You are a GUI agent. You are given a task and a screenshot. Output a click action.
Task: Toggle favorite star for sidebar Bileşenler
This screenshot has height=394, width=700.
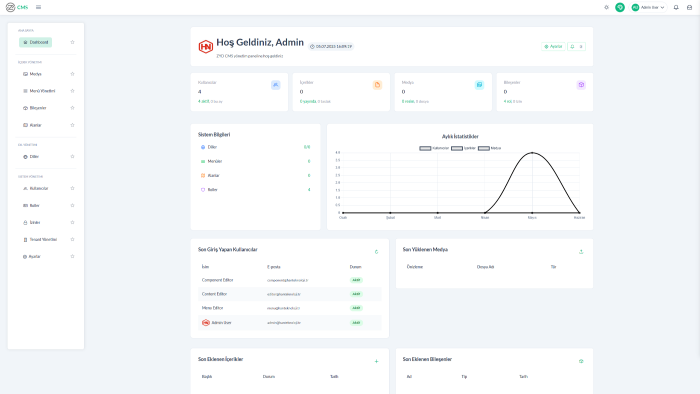pyautogui.click(x=72, y=108)
